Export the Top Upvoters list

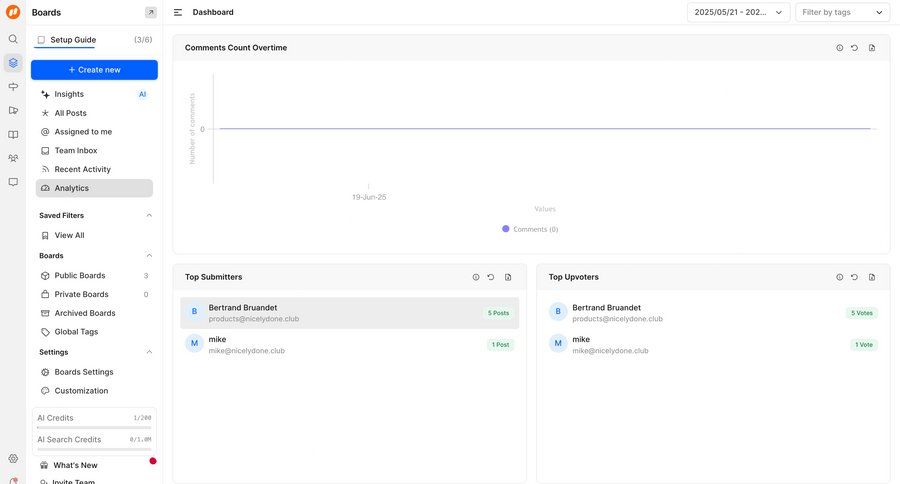pos(872,277)
